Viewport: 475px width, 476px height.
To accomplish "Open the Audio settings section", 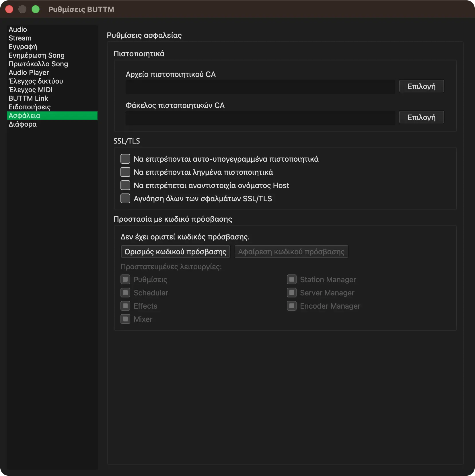I will pyautogui.click(x=52, y=30).
